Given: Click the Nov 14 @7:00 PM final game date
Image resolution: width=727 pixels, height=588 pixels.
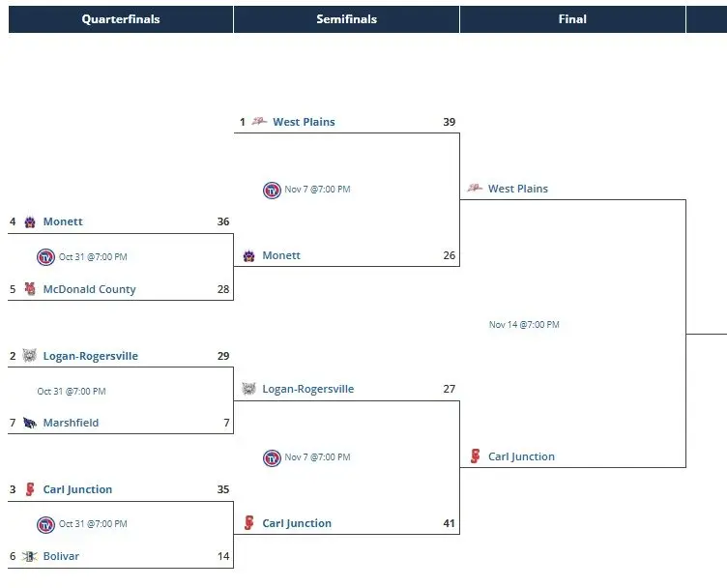Looking at the screenshot, I should pyautogui.click(x=524, y=325).
